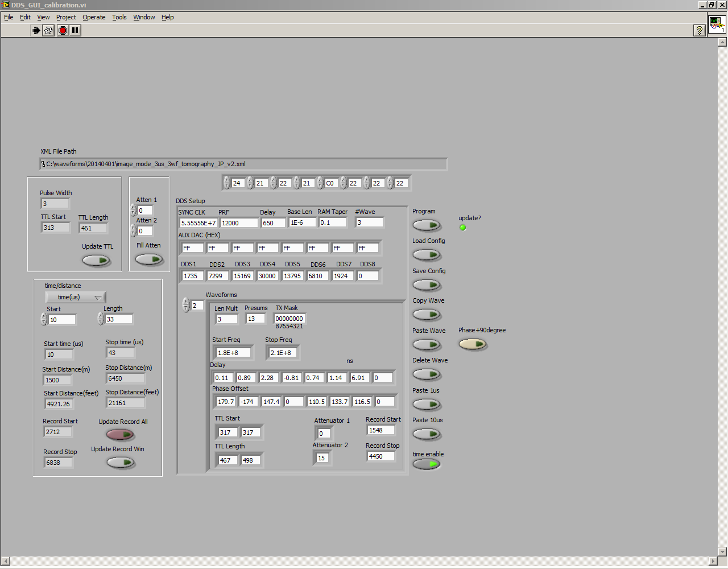728x569 pixels.
Task: Click the VI icon pane in top-right corner
Action: [x=716, y=24]
